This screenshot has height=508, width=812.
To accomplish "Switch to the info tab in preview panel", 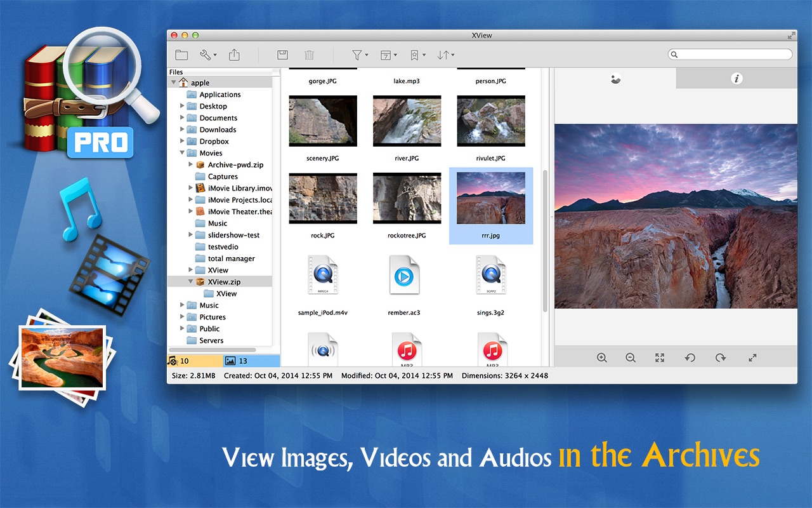I will (x=737, y=79).
